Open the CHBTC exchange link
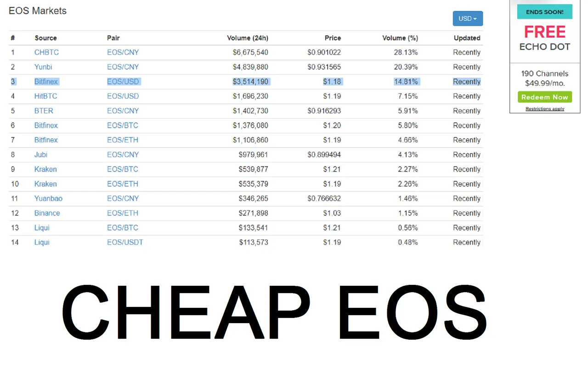 pos(46,52)
